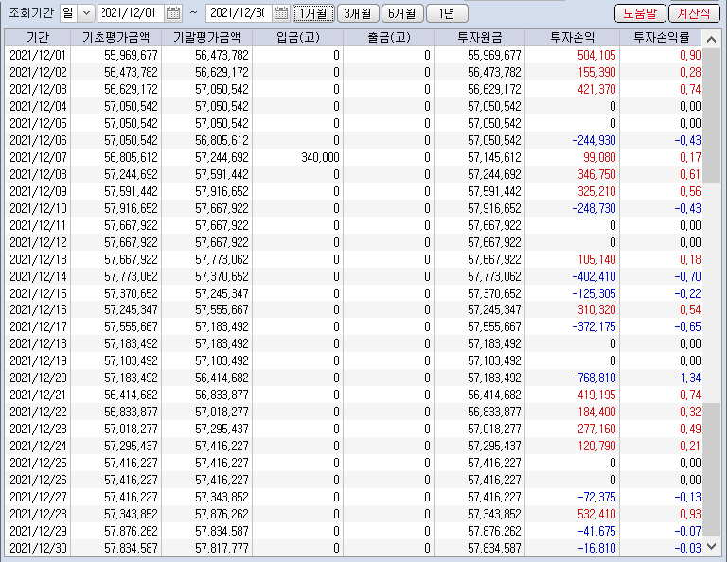Sort by the 투자손익률 column header
Image resolution: width=728 pixels, height=562 pixels.
[661, 37]
